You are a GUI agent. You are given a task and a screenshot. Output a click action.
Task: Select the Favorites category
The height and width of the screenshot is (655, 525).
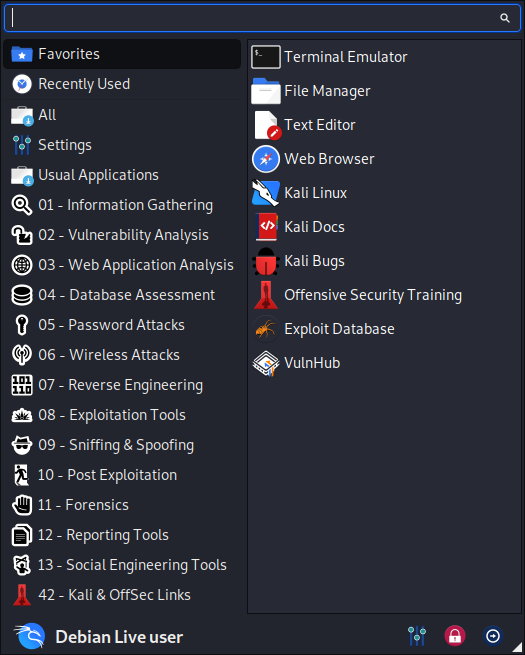[122, 54]
